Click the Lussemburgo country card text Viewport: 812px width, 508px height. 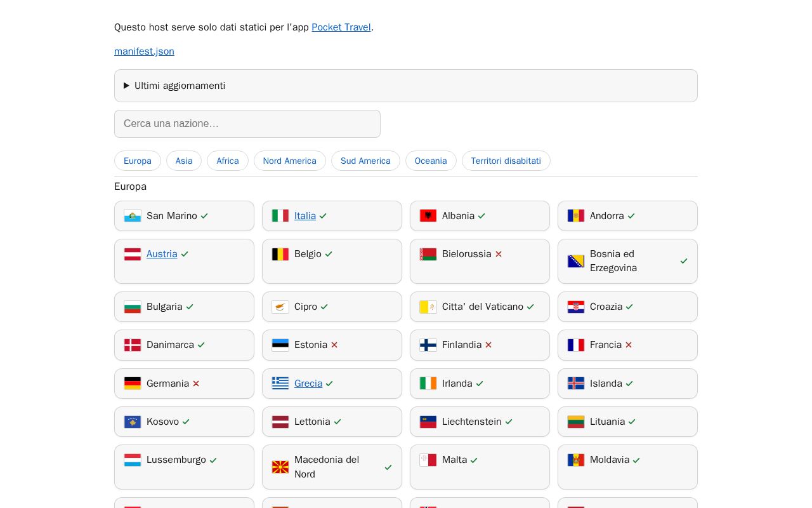pyautogui.click(x=176, y=460)
